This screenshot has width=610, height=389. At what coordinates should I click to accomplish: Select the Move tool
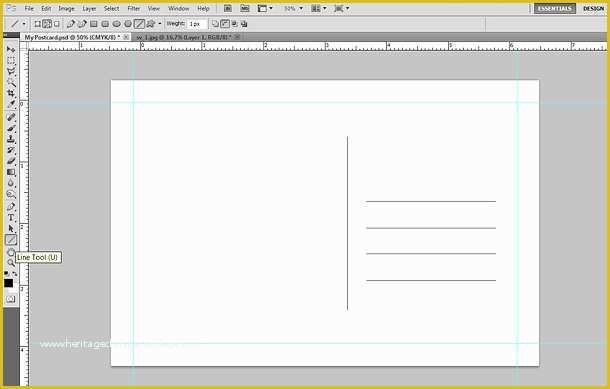point(11,49)
